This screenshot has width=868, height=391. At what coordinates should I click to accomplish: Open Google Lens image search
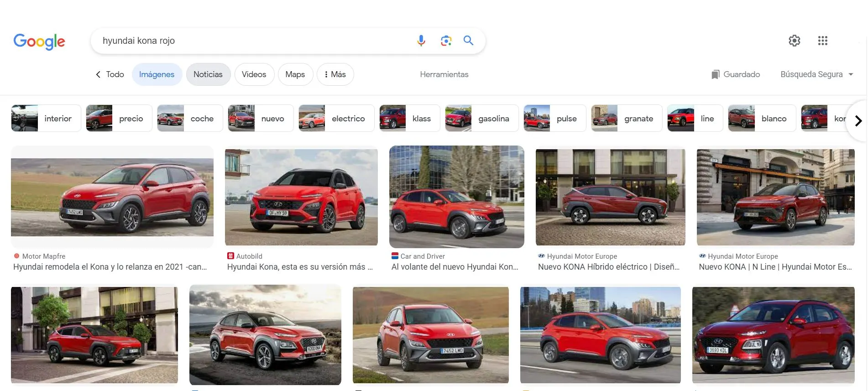point(446,41)
